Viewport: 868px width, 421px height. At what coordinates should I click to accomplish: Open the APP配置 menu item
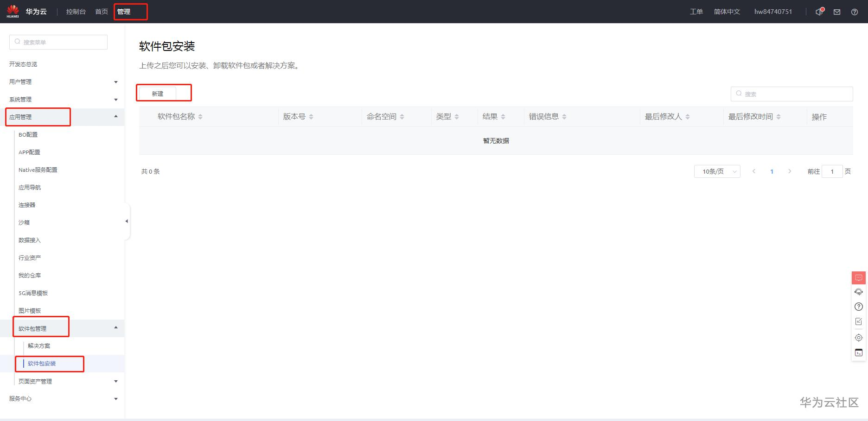pyautogui.click(x=29, y=152)
